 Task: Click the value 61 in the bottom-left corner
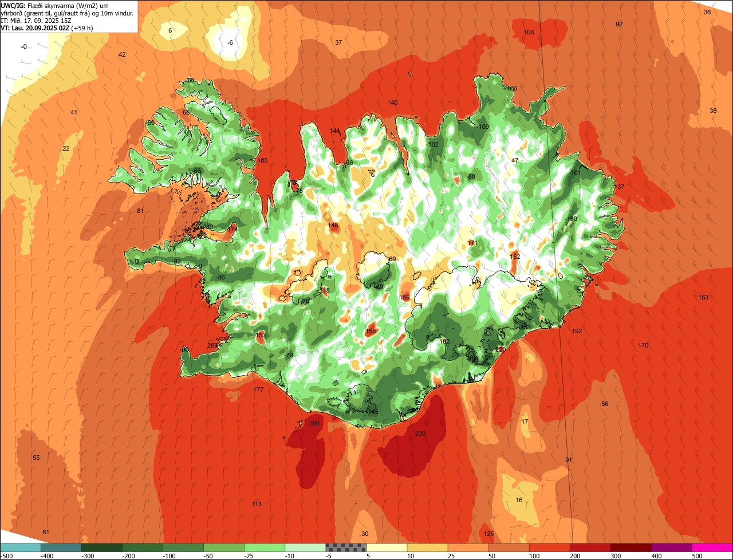pos(46,532)
